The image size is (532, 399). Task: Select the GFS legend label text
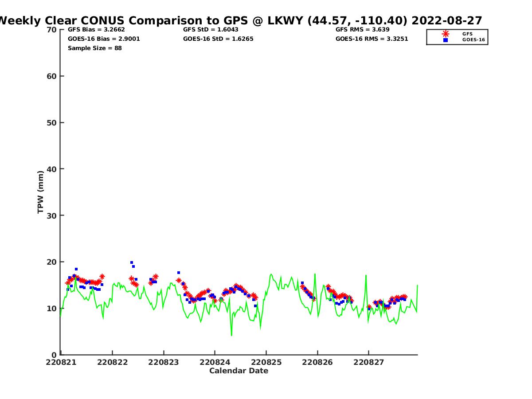[467, 34]
